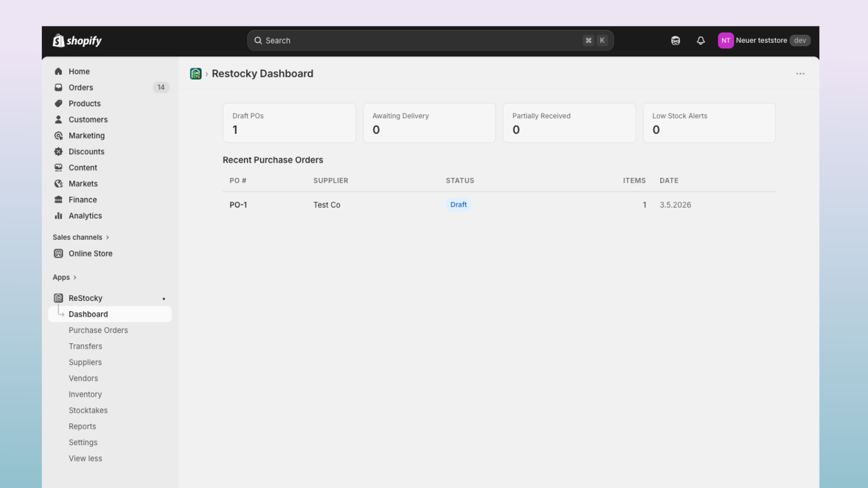868x488 pixels.
Task: Click the Analytics bar chart icon
Action: point(59,216)
